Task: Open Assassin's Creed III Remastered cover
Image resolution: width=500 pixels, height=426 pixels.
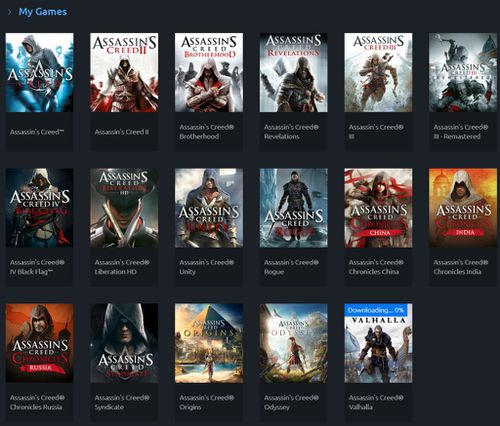Action: [463, 72]
